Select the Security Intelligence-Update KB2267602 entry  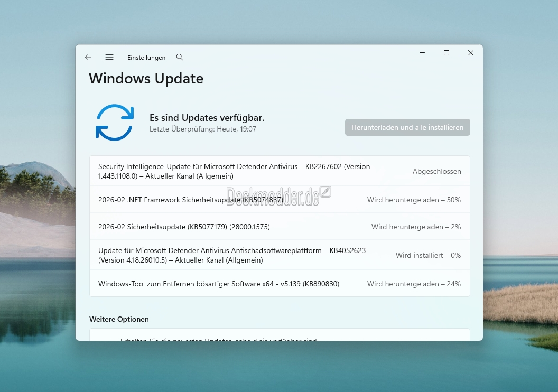point(234,171)
